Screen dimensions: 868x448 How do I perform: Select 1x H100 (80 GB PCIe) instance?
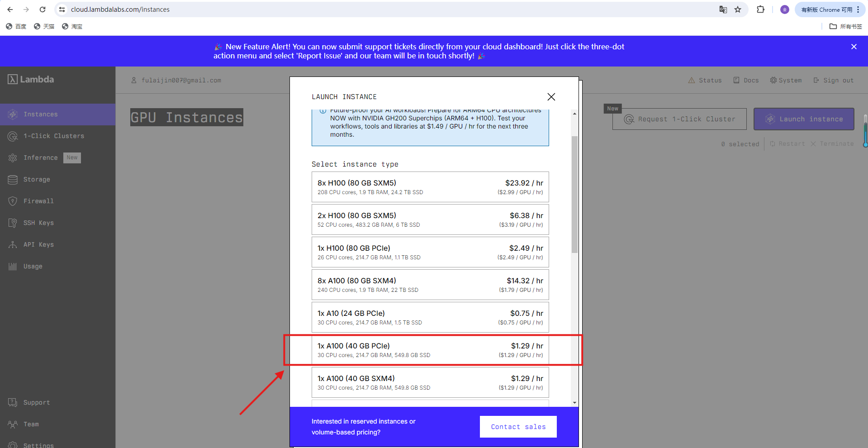[430, 252]
